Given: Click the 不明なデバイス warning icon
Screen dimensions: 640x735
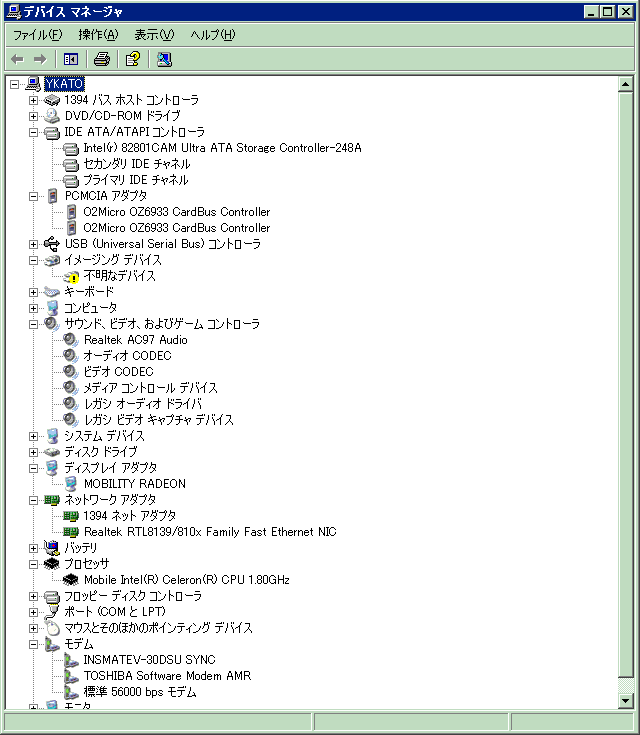Looking at the screenshot, I should pos(71,276).
